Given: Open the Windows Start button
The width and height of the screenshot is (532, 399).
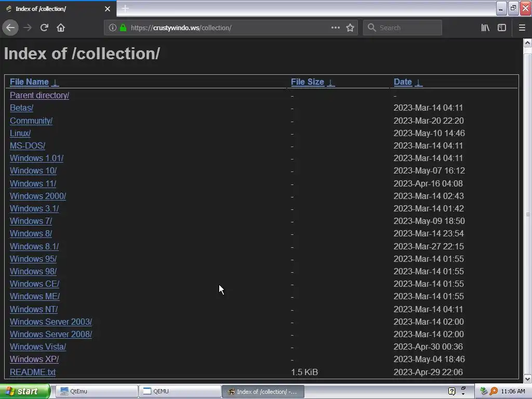Looking at the screenshot, I should tap(24, 392).
